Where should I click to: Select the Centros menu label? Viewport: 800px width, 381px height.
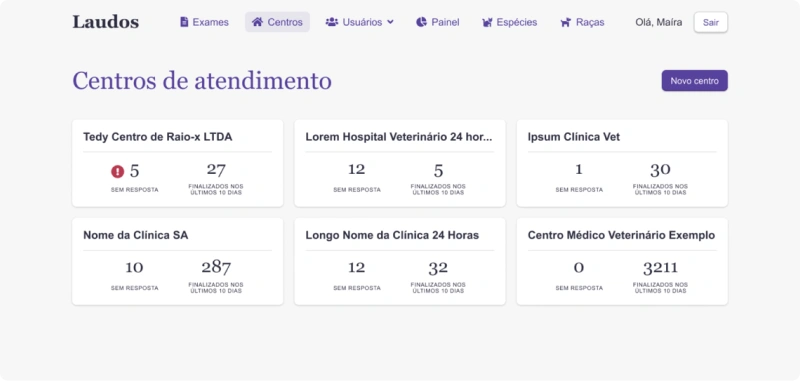coord(285,22)
